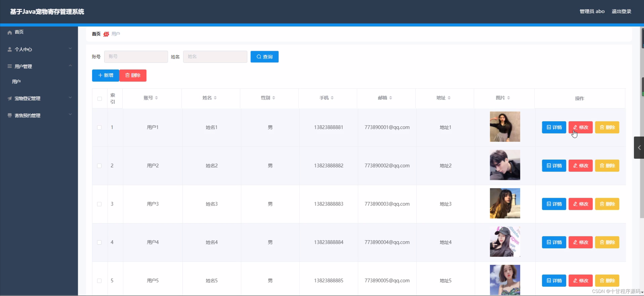Click the list icon beside 用户管理
Screen dimensions: 644x296
pyautogui.click(x=10, y=66)
